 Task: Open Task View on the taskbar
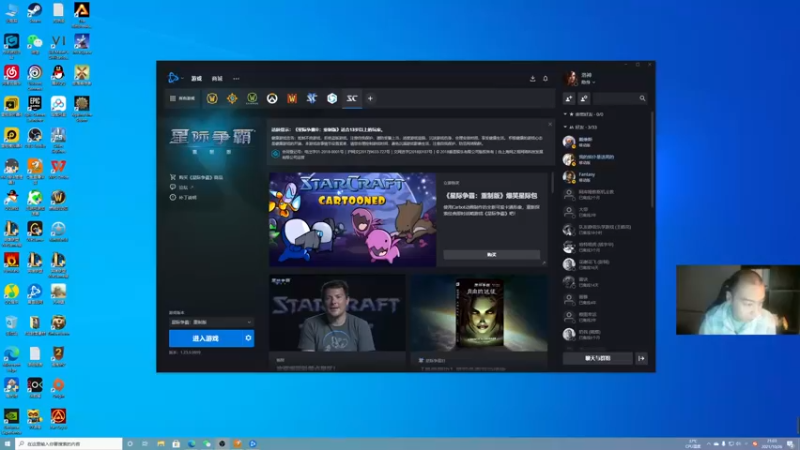(x=145, y=444)
